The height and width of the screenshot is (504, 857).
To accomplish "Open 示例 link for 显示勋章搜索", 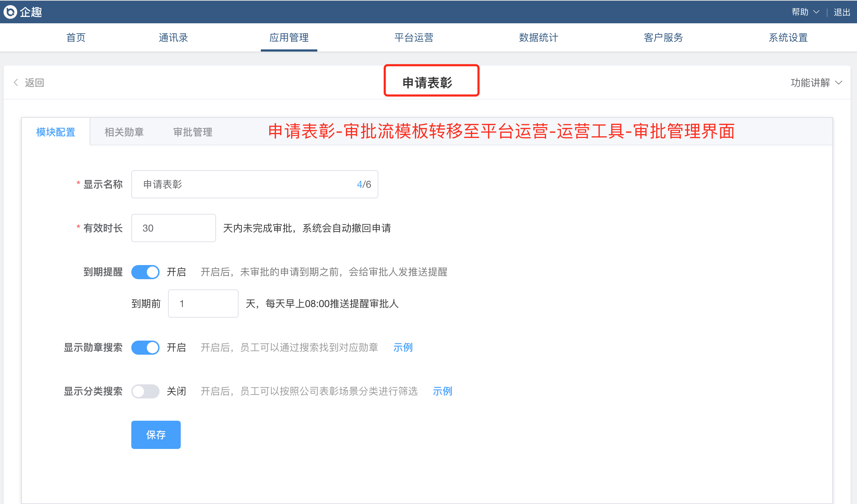I will click(x=403, y=347).
